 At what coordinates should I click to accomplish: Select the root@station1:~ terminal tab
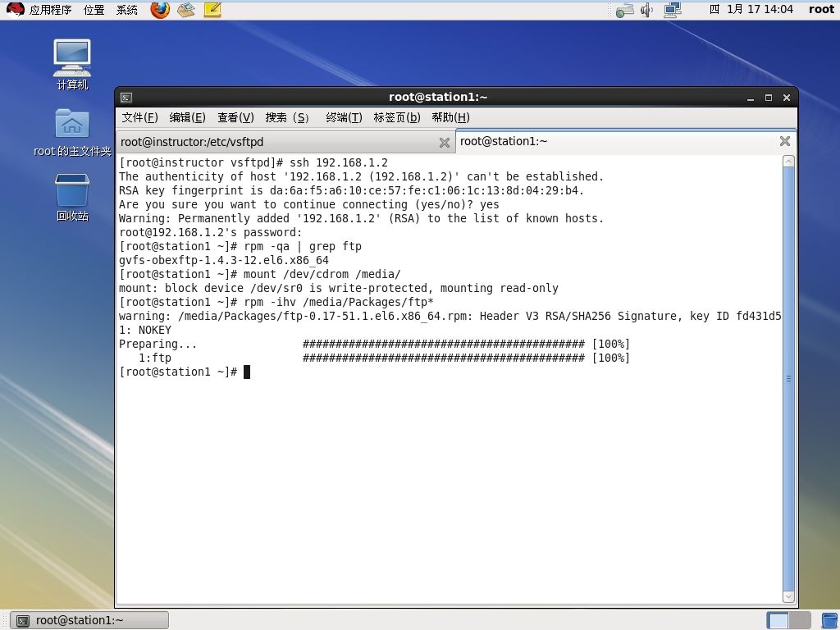click(626, 141)
